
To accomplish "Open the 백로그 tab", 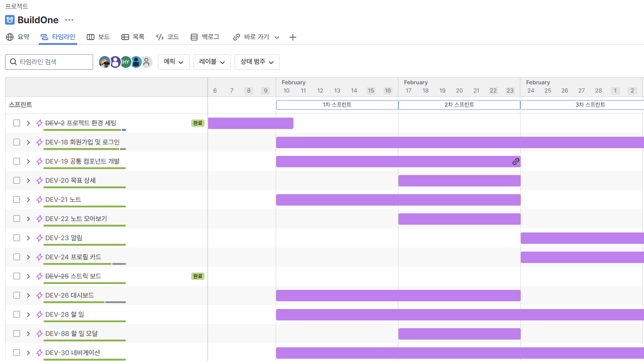I will pyautogui.click(x=205, y=37).
